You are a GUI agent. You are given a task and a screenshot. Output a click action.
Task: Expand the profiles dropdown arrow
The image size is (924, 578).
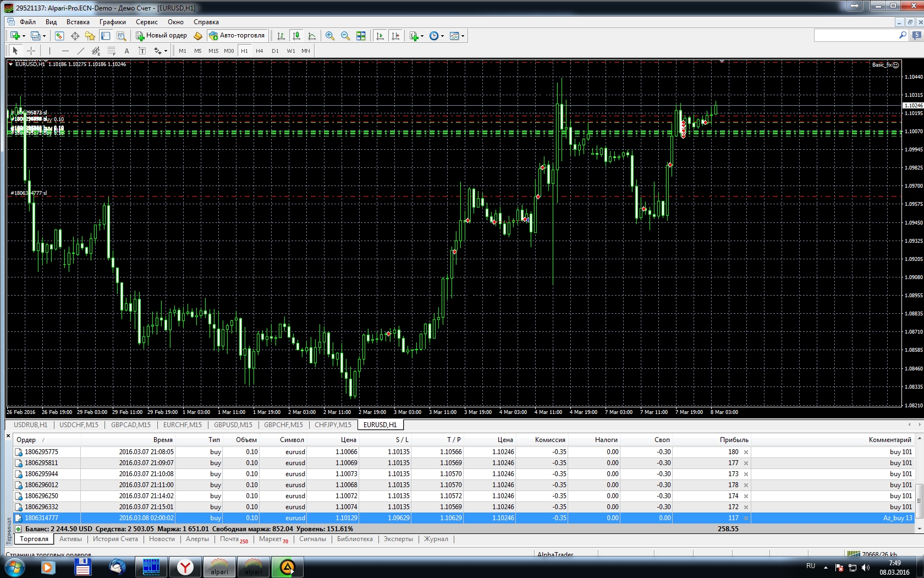[x=44, y=36]
